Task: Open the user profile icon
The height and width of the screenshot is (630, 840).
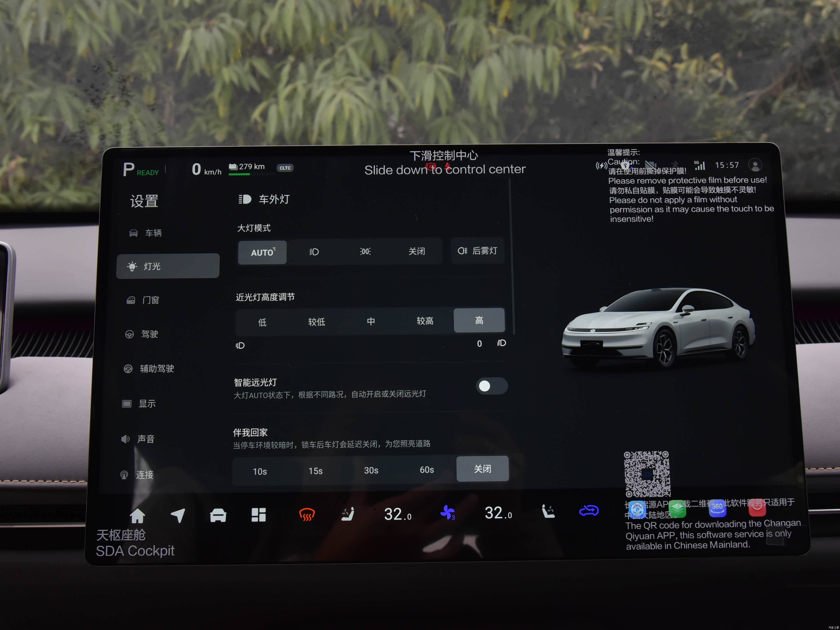Action: click(x=755, y=165)
